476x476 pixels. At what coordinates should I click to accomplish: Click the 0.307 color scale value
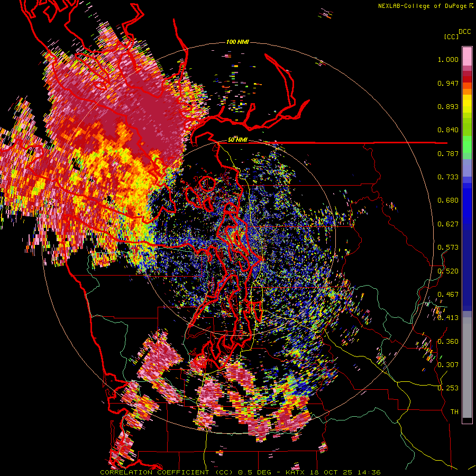pos(448,365)
